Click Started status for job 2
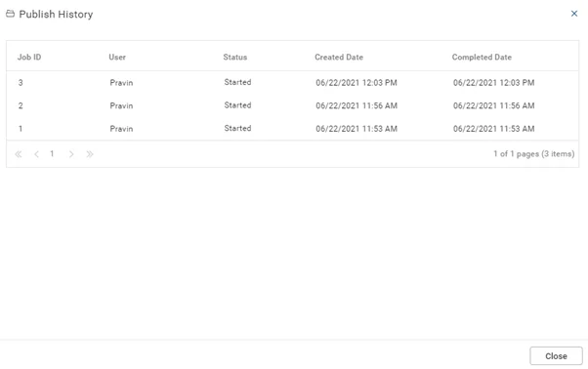The width and height of the screenshot is (588, 369). coord(237,105)
